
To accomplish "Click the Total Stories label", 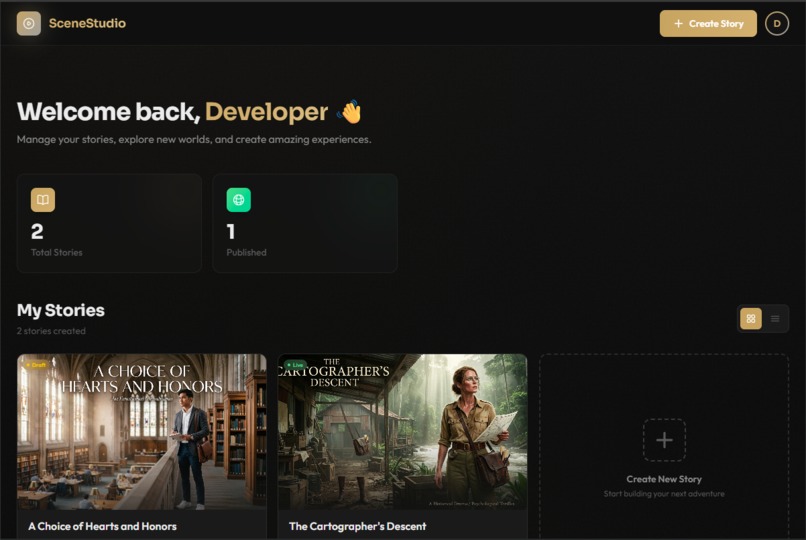I will pyautogui.click(x=57, y=252).
